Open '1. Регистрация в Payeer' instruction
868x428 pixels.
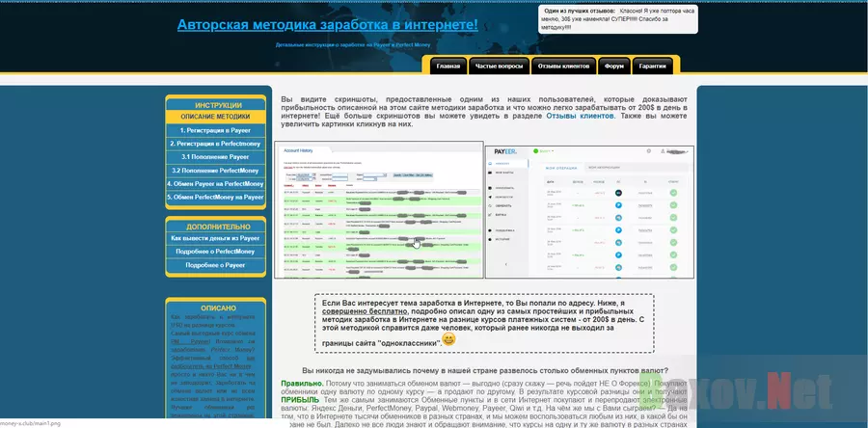215,130
